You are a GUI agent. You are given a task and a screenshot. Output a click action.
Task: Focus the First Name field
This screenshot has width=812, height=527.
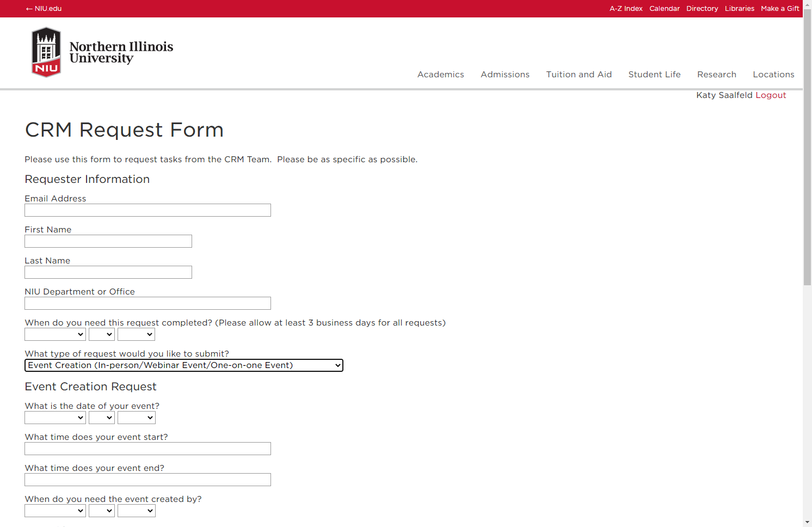(x=108, y=241)
